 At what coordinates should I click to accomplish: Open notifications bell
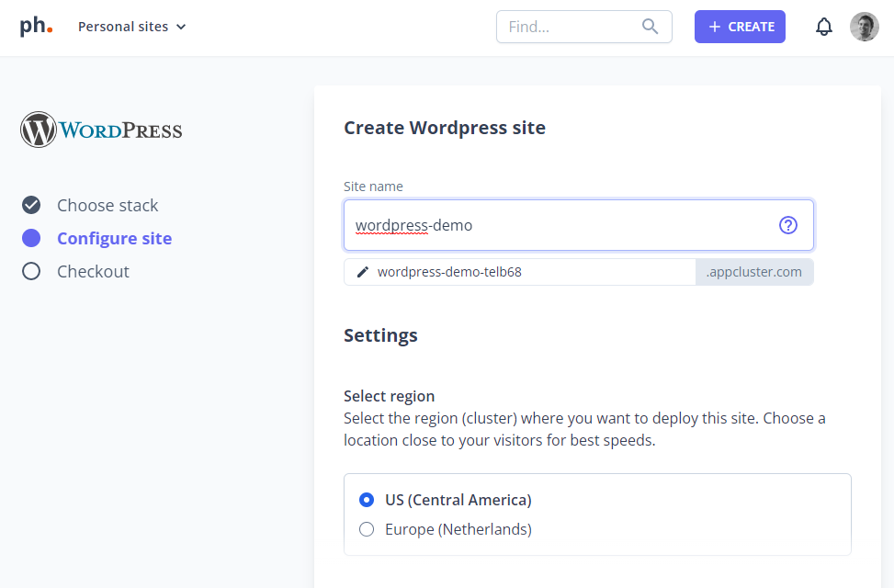(x=823, y=27)
